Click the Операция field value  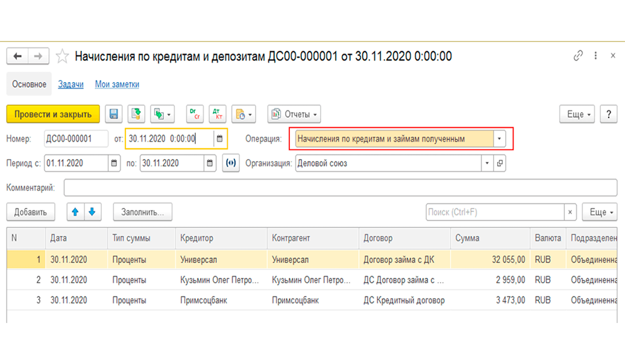395,139
